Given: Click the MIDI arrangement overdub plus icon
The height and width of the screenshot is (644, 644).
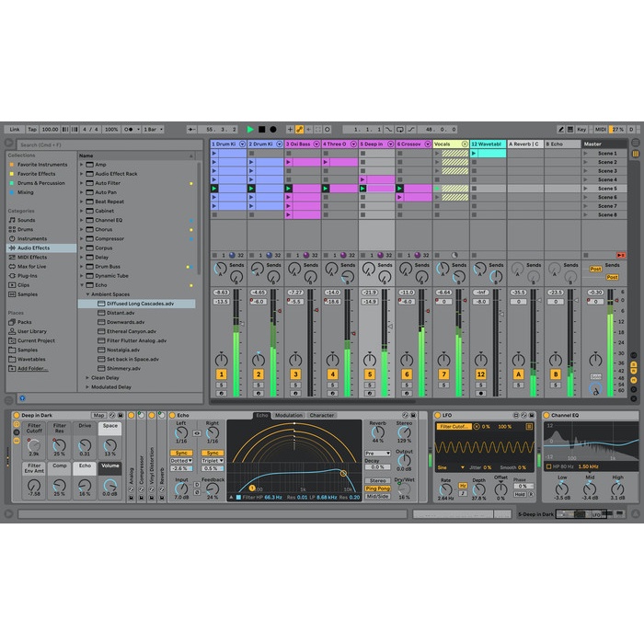Looking at the screenshot, I should point(290,130).
